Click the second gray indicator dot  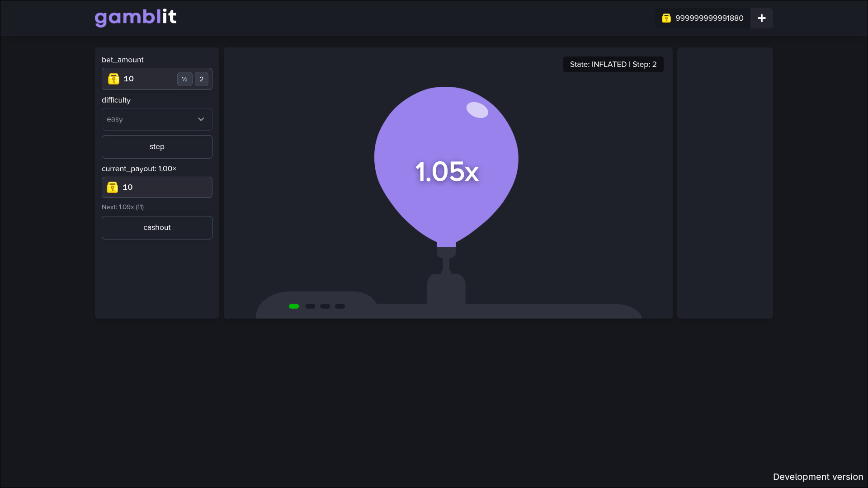click(x=325, y=306)
